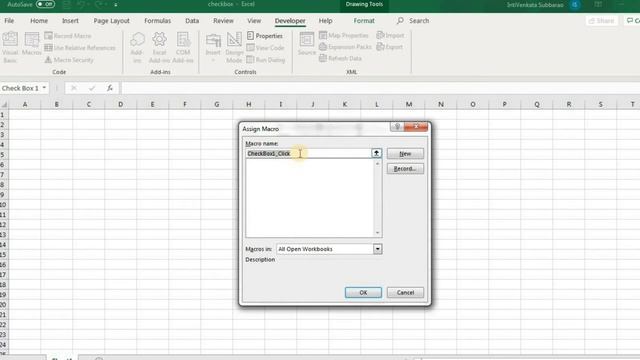Switch to the Insert tab
This screenshot has width=640, height=360.
70,21
